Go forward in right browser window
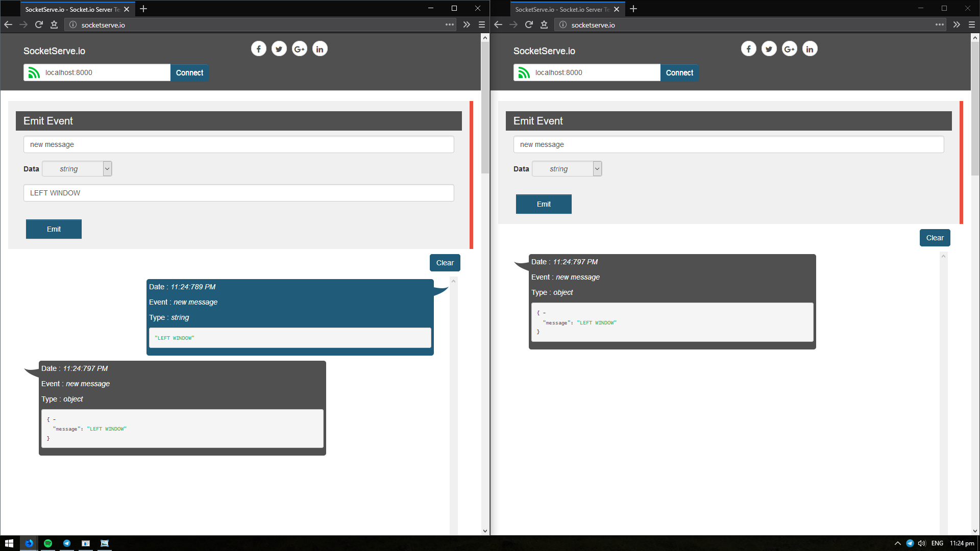The width and height of the screenshot is (980, 551). tap(513, 24)
